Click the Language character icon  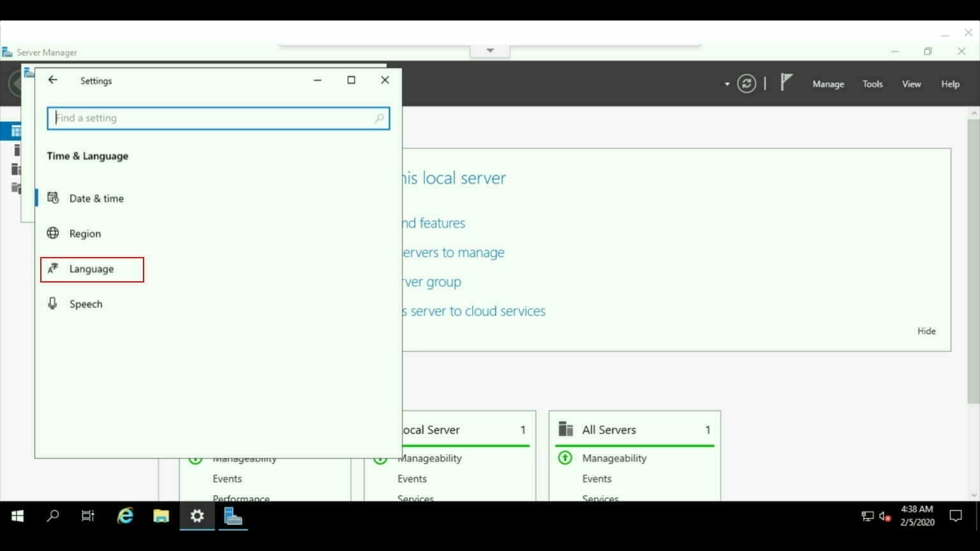tap(53, 268)
